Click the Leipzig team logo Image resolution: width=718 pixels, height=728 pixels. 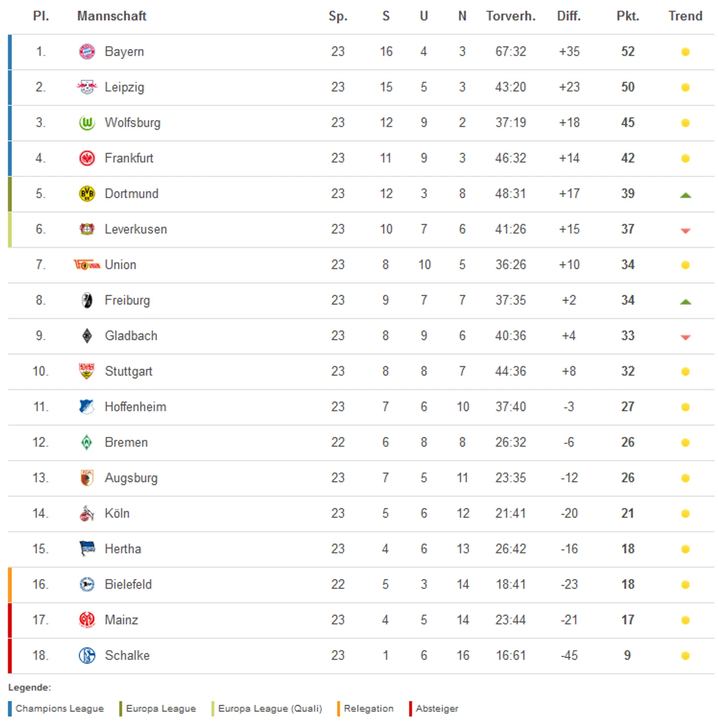click(87, 87)
